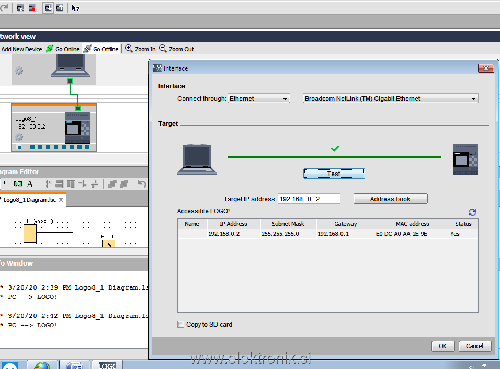Open browser globe icon in taskbar
This screenshot has height=369, width=500.
click(x=42, y=365)
